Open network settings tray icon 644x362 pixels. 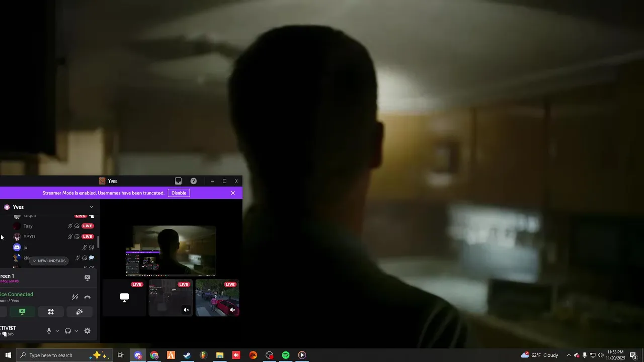click(592, 355)
